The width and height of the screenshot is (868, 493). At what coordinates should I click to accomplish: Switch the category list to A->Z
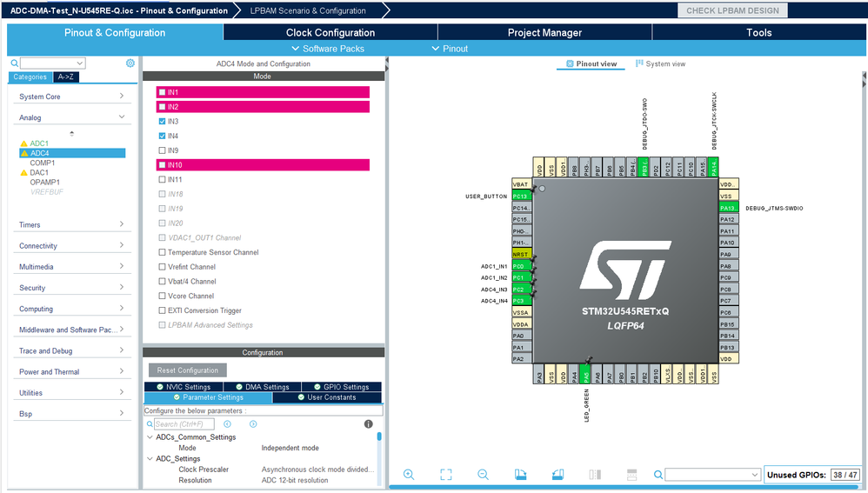[x=66, y=77]
